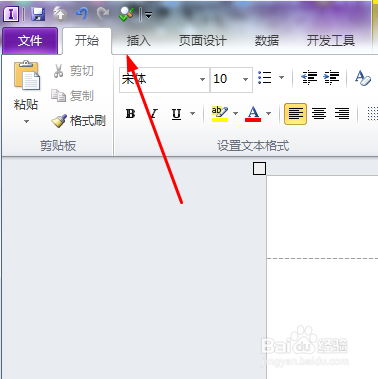Expand the font name dropdown arrow
The width and height of the screenshot is (378, 379).
(x=202, y=80)
